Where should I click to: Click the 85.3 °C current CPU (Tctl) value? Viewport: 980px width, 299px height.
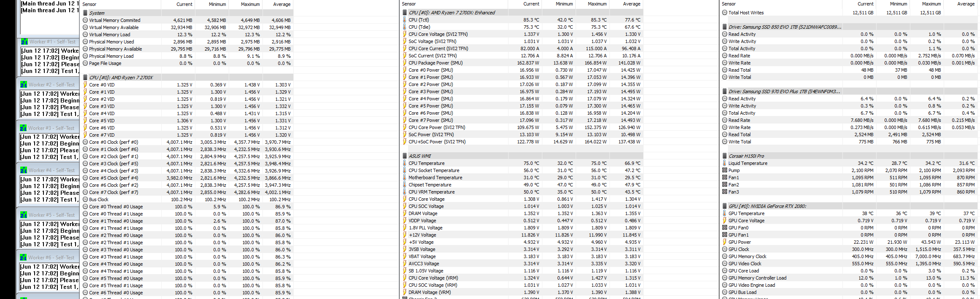531,20
